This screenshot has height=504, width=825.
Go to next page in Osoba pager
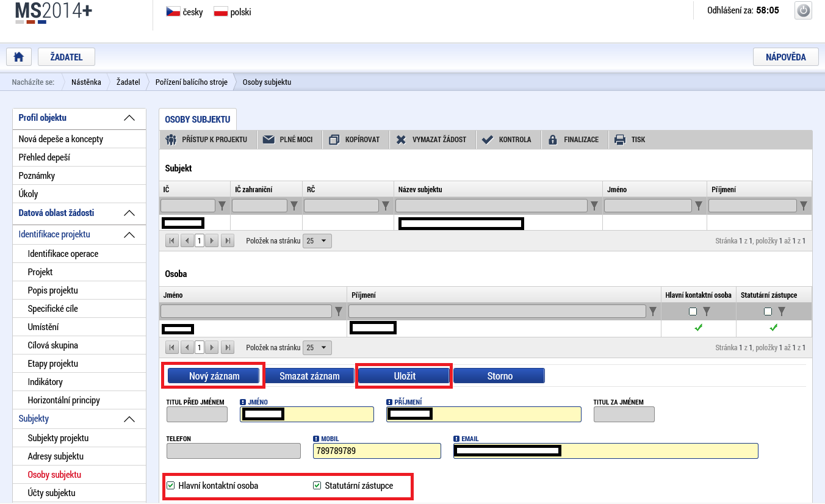point(212,348)
